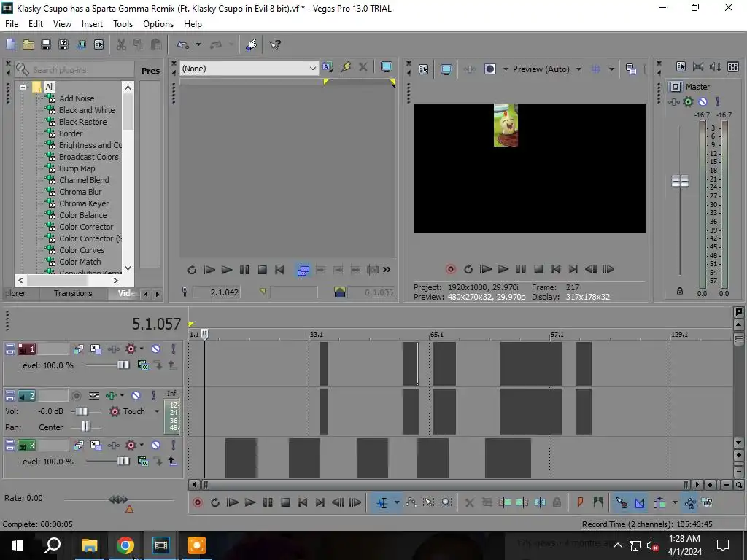Click the 33.1 mark on timeline ruler
747x560 pixels.
[x=317, y=334]
